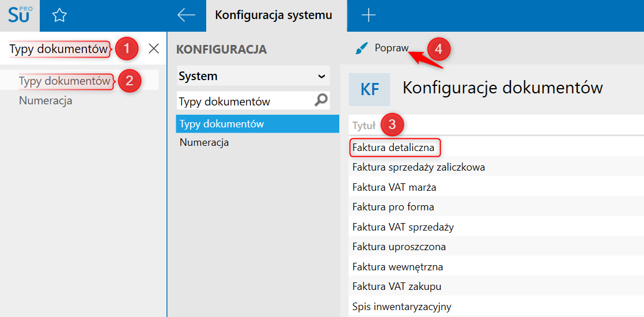This screenshot has height=317, width=644.
Task: Select Numeracja in the configuration list
Action: pos(204,142)
